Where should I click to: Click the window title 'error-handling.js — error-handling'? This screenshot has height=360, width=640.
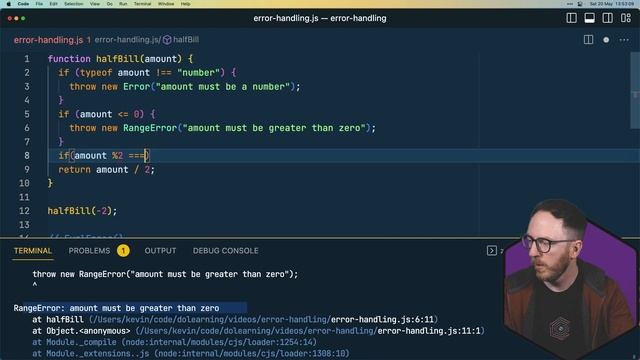tap(320, 18)
